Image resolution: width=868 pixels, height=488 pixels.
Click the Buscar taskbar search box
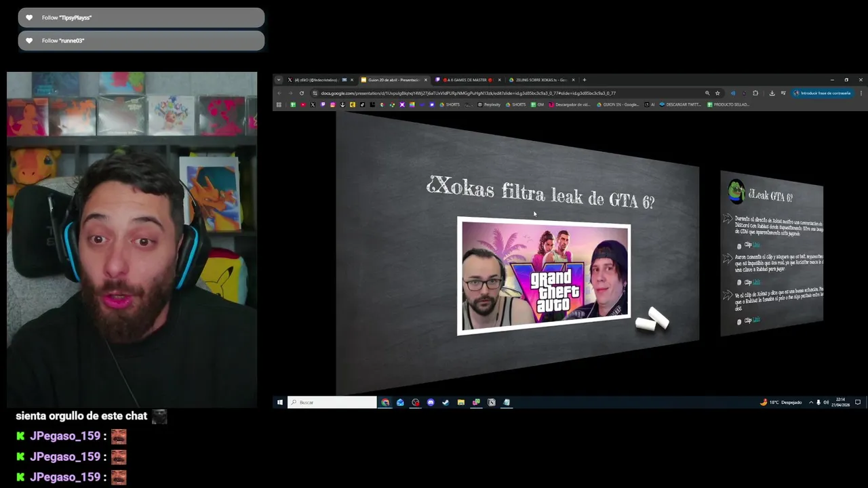point(332,403)
